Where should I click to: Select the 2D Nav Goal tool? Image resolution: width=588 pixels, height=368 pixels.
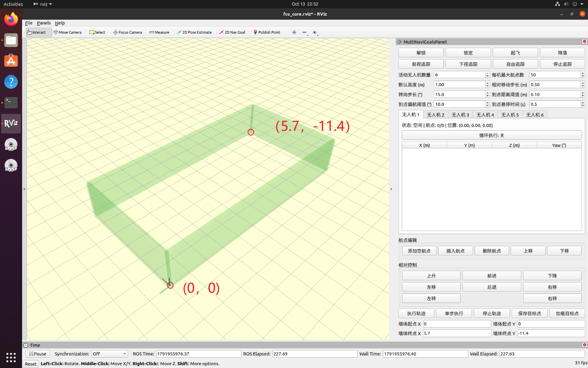[232, 32]
